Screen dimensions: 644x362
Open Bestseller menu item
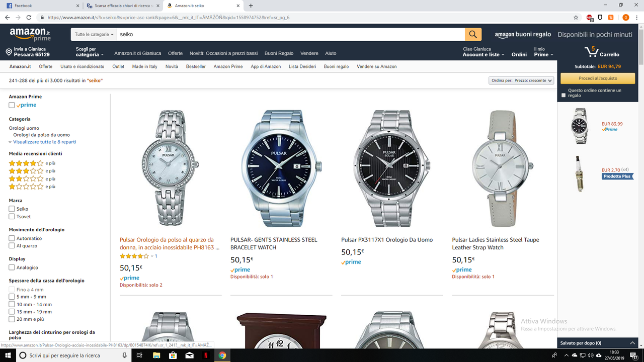tap(196, 66)
